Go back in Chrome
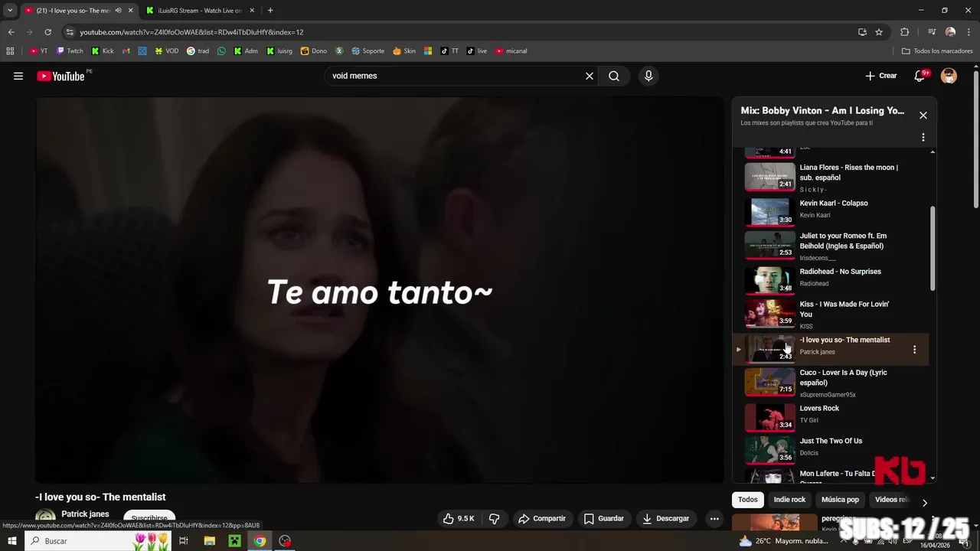 click(x=11, y=32)
